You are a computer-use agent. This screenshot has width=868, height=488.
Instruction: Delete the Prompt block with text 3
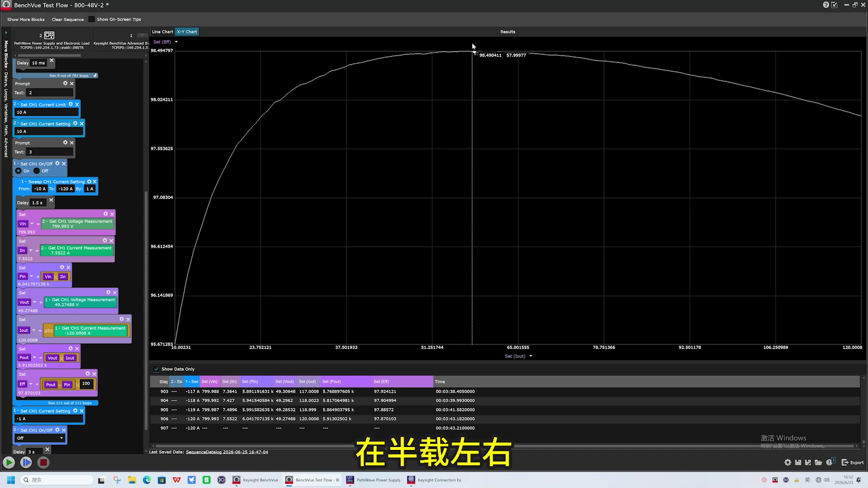click(x=71, y=143)
